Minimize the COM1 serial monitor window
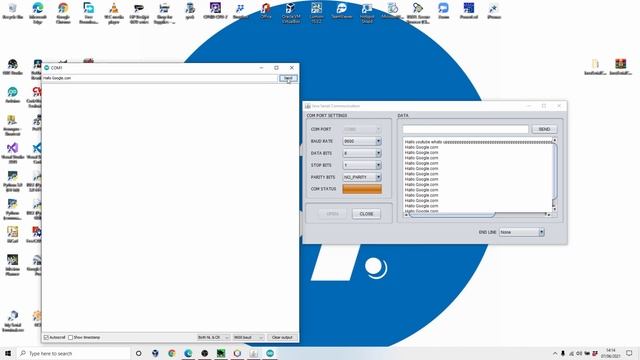 pyautogui.click(x=261, y=68)
